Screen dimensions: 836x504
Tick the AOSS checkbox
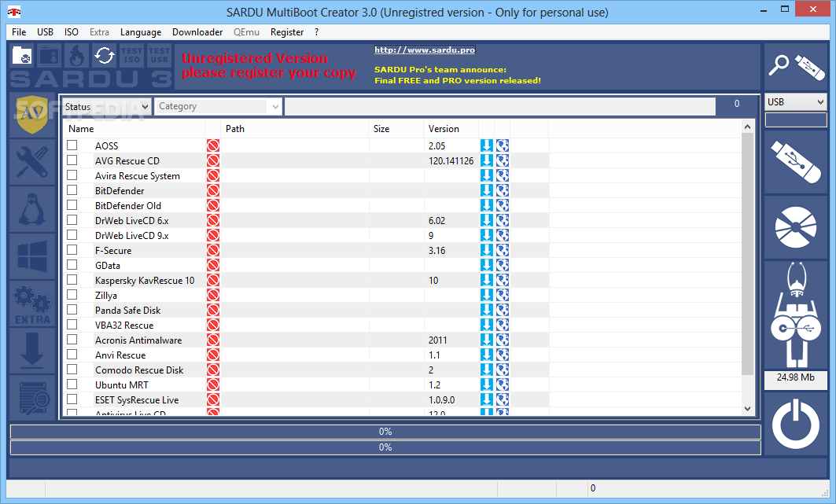pyautogui.click(x=72, y=145)
